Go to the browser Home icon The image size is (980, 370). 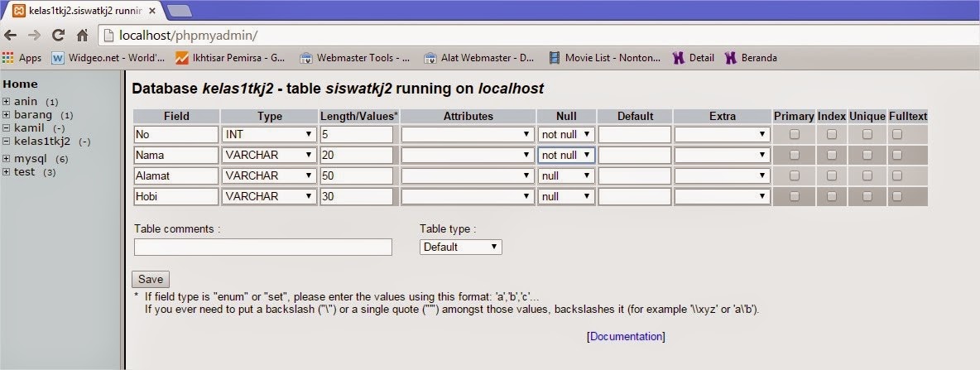pos(82,35)
